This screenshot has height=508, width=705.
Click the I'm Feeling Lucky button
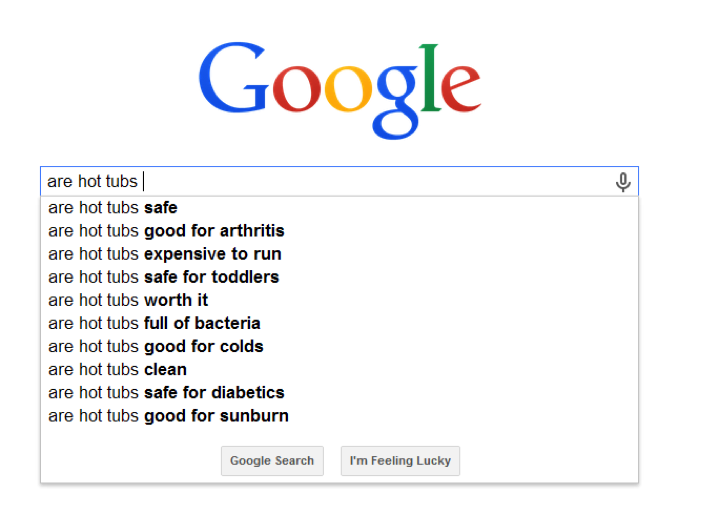coord(400,461)
